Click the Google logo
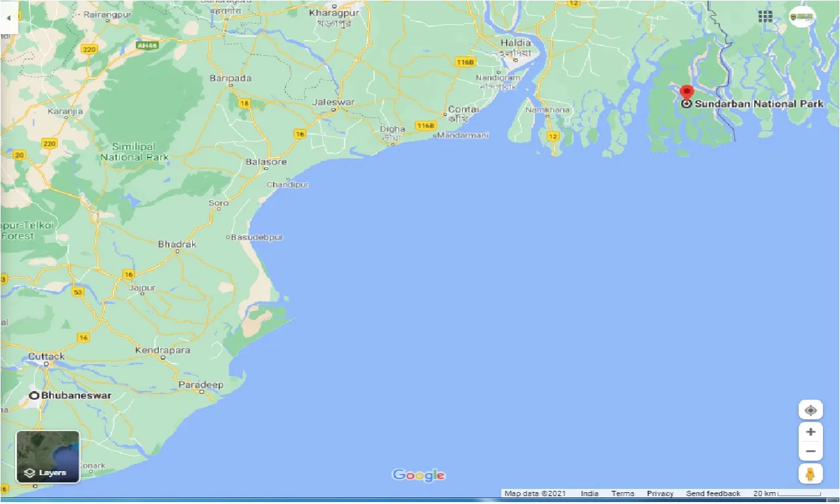This screenshot has width=840, height=504. coord(418,474)
